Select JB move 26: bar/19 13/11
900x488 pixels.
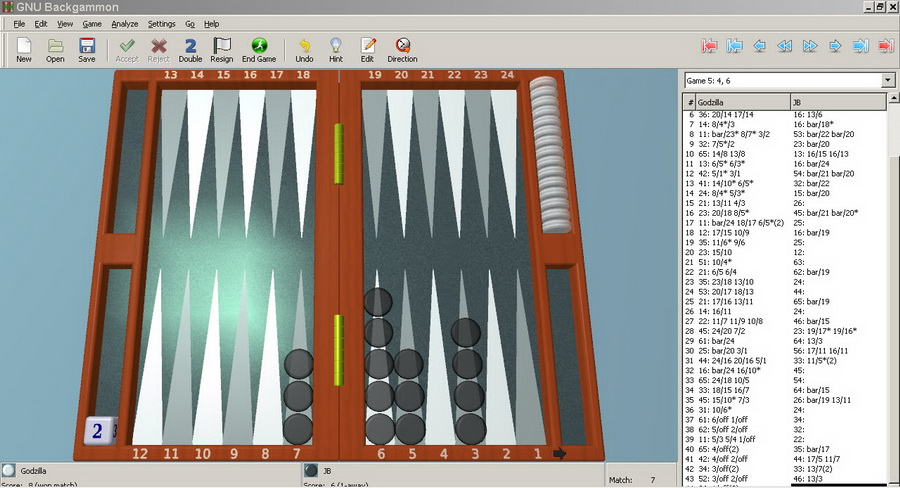822,400
